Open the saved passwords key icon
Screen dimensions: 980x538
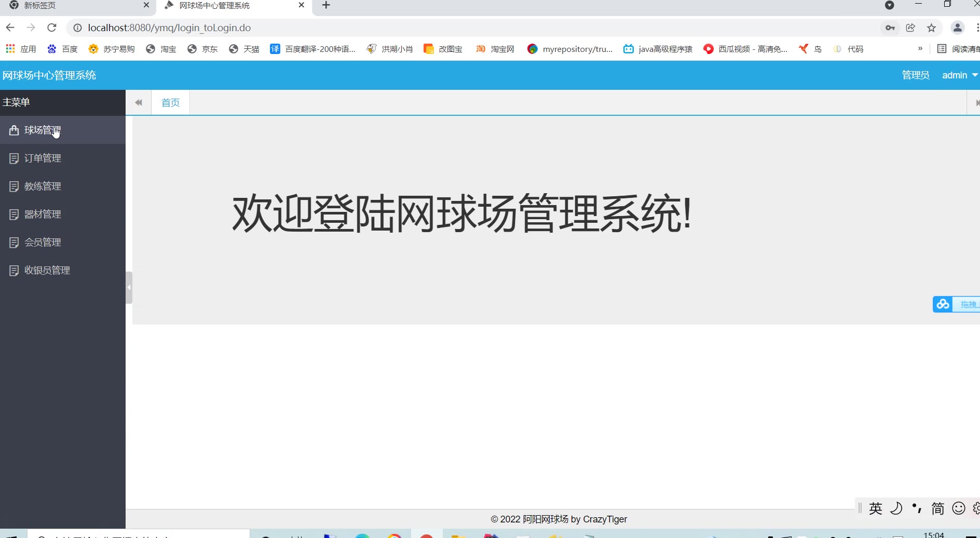click(890, 28)
